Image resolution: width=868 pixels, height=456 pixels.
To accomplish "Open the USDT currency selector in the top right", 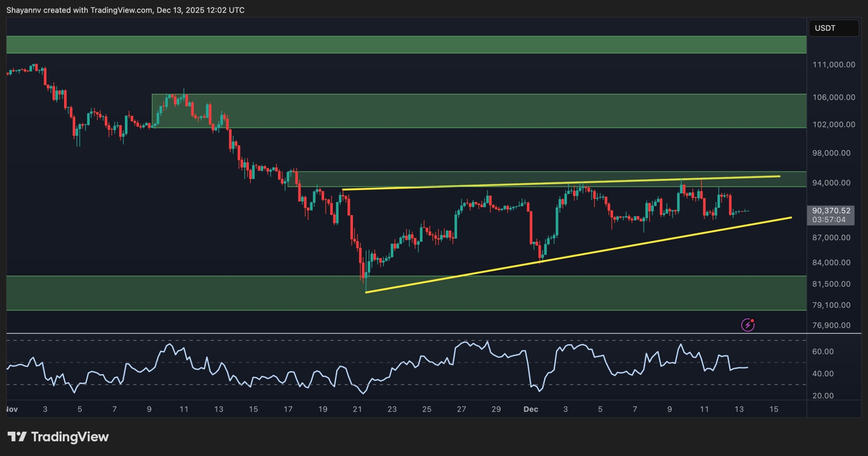I will 834,28.
